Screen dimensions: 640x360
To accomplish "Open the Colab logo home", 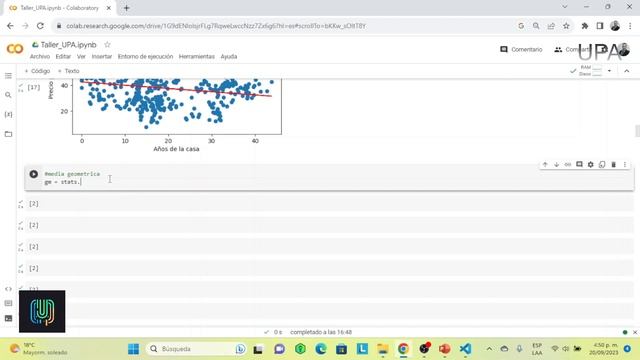I will click(15, 49).
